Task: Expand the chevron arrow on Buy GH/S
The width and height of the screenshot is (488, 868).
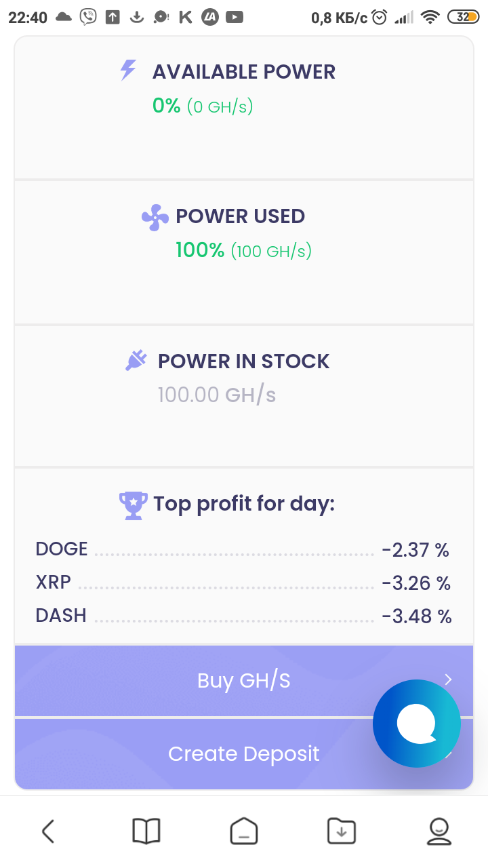Action: (448, 679)
